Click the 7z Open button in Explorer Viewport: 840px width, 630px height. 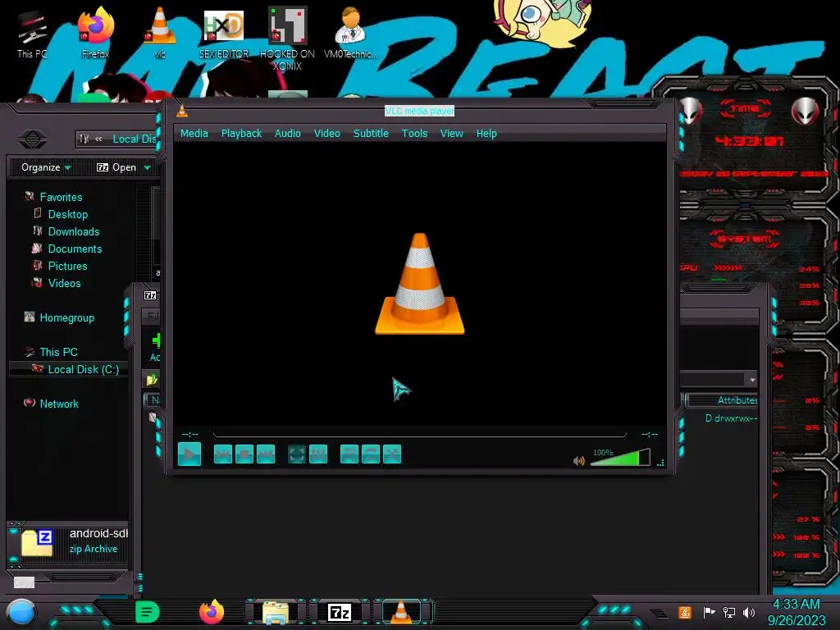click(x=116, y=167)
